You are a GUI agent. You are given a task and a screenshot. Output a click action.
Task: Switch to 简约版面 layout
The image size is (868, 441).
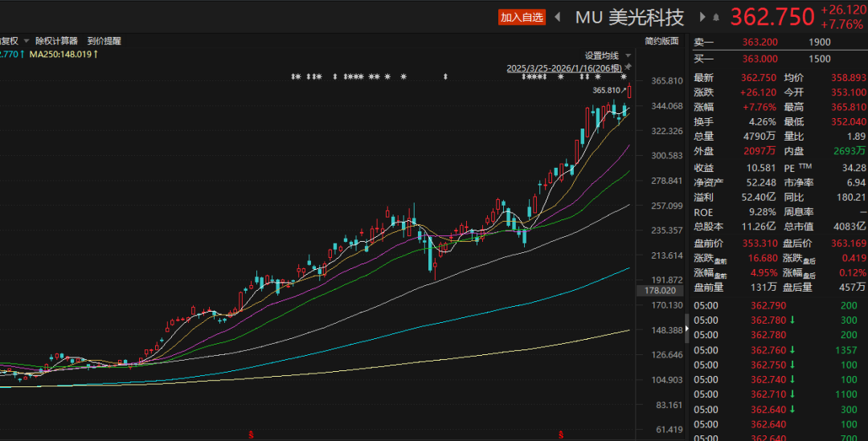661,41
